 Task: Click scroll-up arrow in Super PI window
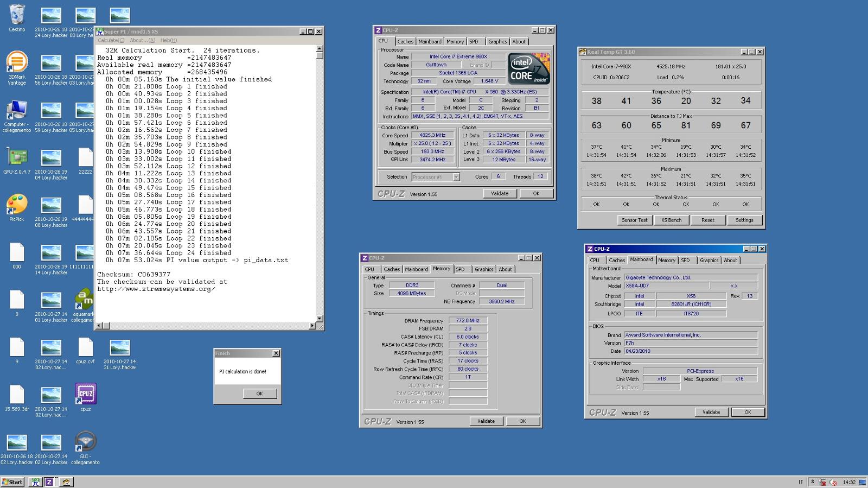point(320,48)
